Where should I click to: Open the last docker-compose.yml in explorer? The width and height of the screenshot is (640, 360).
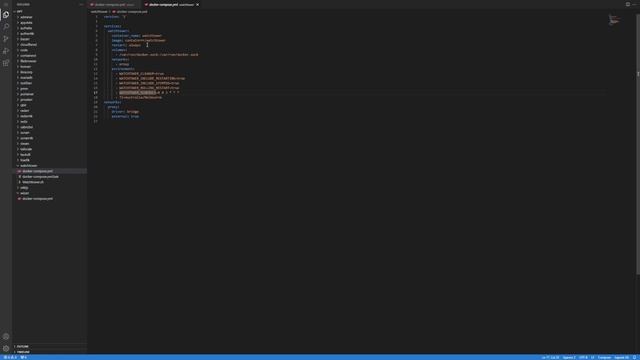click(38, 199)
